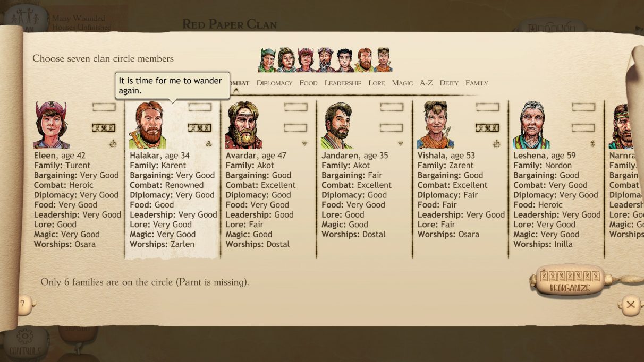Select Avardar's bearded portrait
This screenshot has height=362, width=644.
(x=243, y=125)
